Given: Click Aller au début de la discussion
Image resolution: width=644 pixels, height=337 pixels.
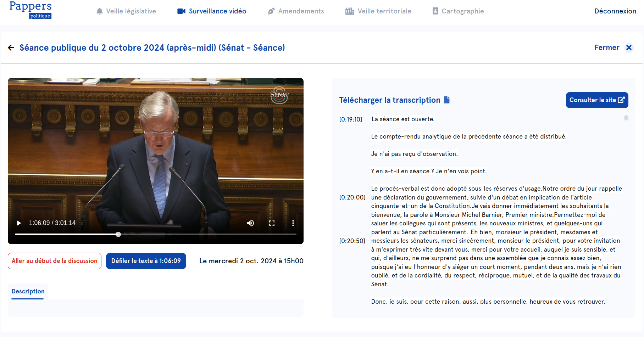Looking at the screenshot, I should 55,261.
